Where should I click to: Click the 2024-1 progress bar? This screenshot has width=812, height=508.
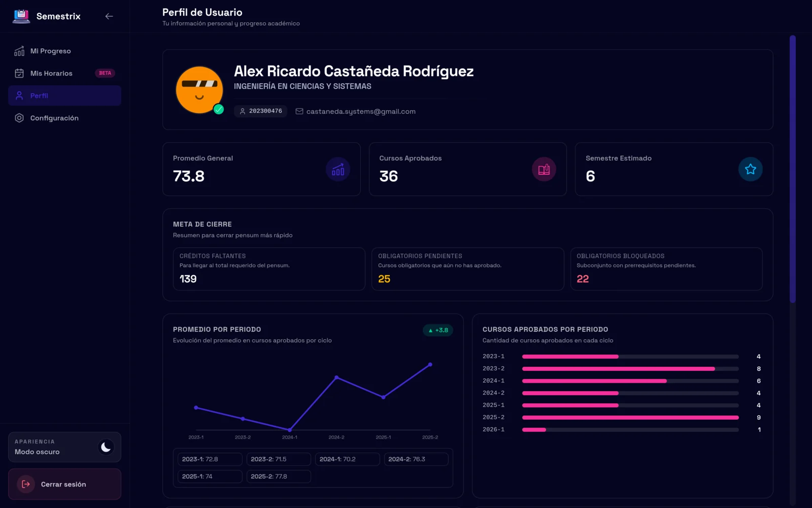630,381
